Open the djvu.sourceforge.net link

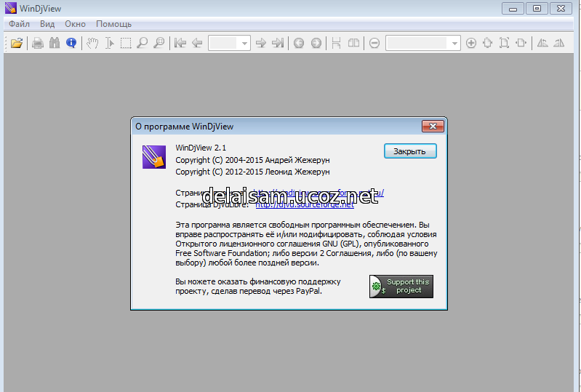[x=305, y=204]
